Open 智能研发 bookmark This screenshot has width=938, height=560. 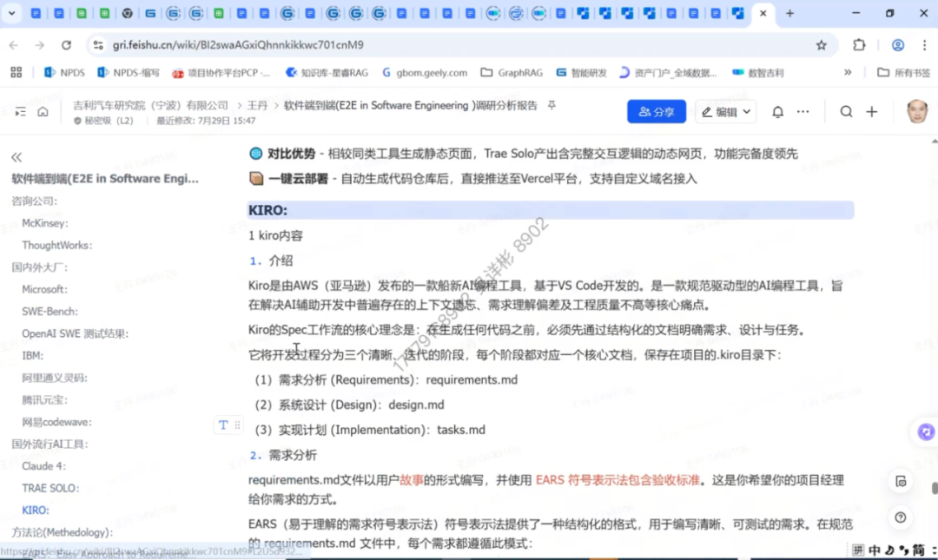[x=581, y=72]
